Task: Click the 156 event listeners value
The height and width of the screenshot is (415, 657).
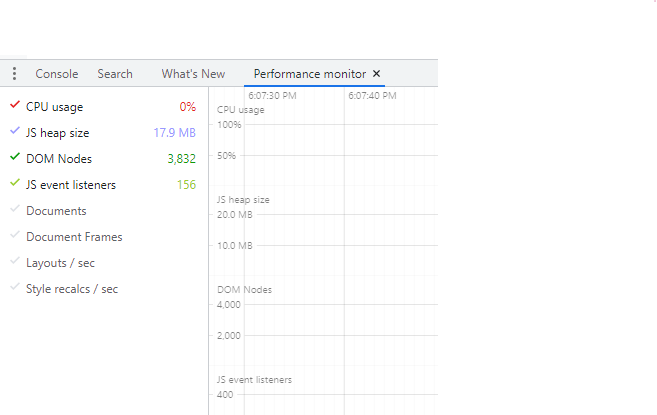Action: point(186,185)
